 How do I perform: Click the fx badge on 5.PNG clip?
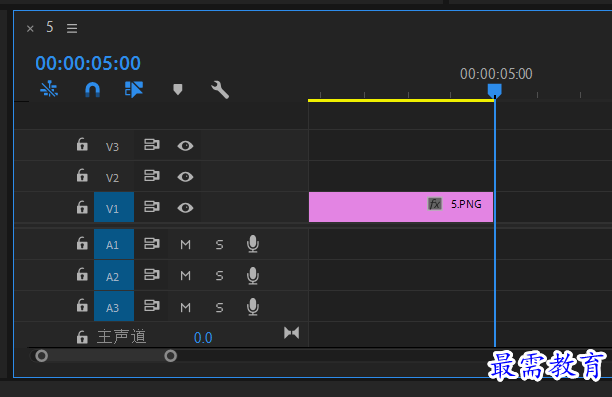pos(435,204)
